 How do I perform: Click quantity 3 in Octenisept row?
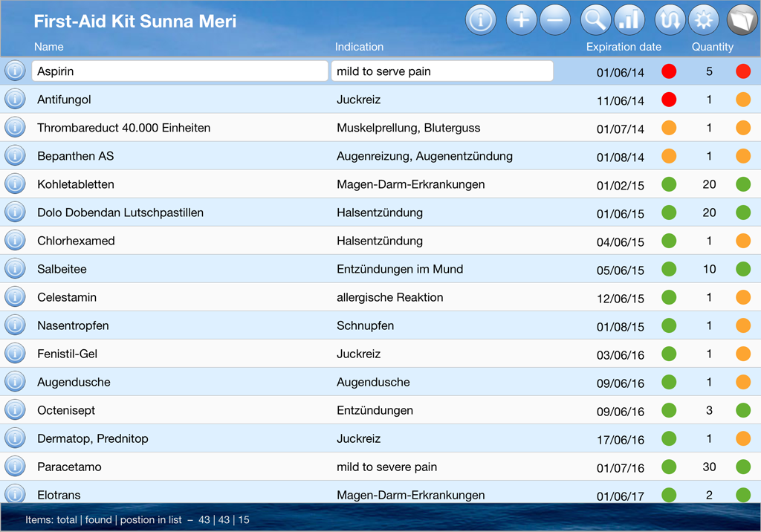click(x=709, y=410)
